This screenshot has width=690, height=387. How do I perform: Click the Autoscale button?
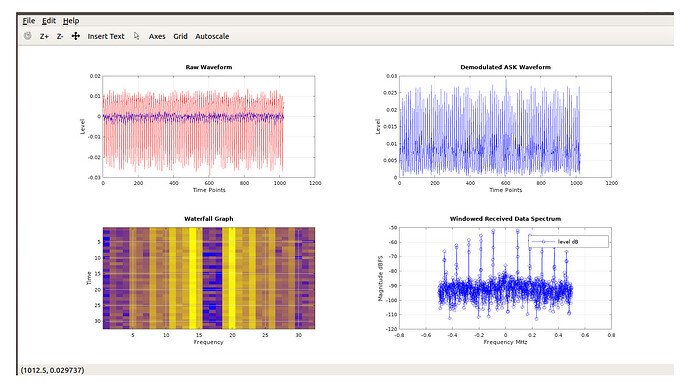(x=212, y=37)
